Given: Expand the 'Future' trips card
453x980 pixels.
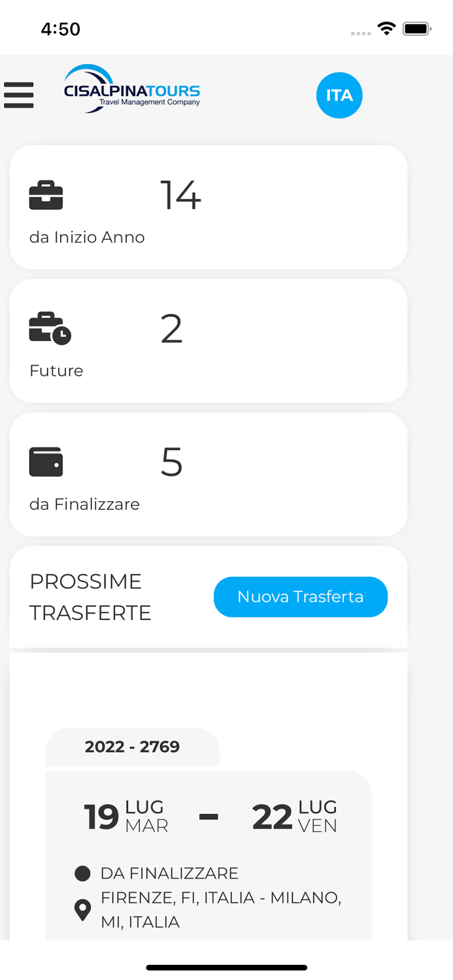Looking at the screenshot, I should 208,340.
